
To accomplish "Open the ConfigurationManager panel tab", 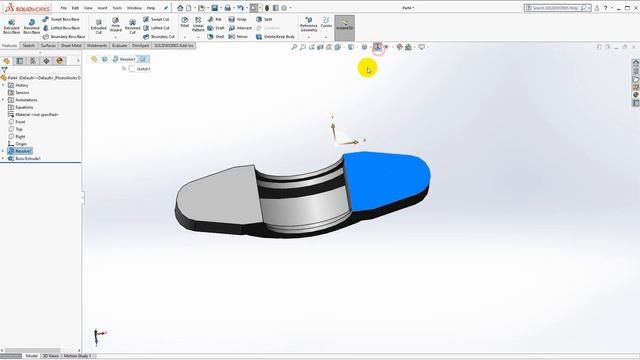I will (33, 61).
